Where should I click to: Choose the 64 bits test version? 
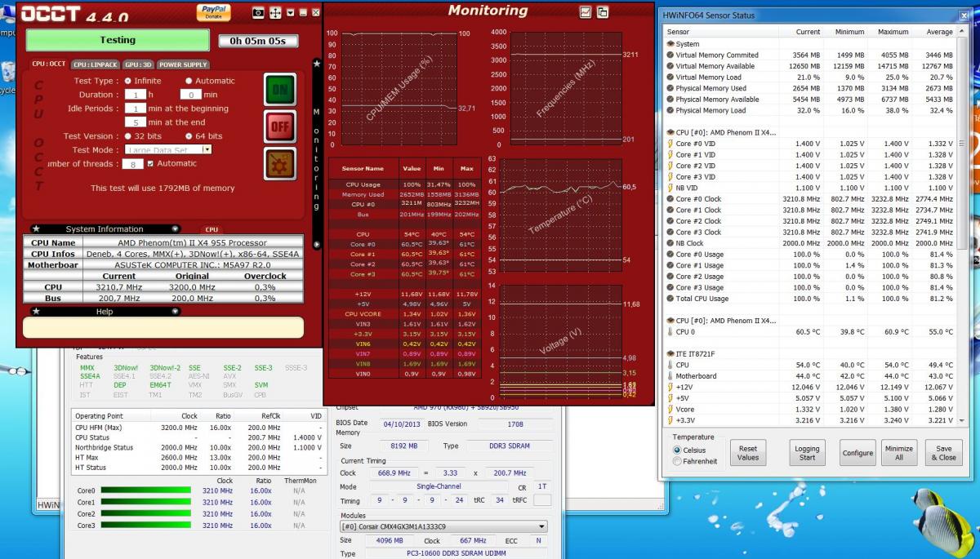(189, 136)
